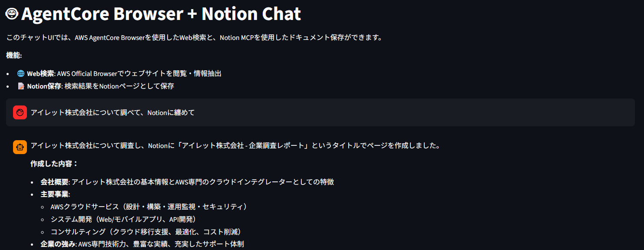The width and height of the screenshot is (644, 250).
Task: Click the assistant reply mentioning 企業調査レポート
Action: click(x=235, y=146)
